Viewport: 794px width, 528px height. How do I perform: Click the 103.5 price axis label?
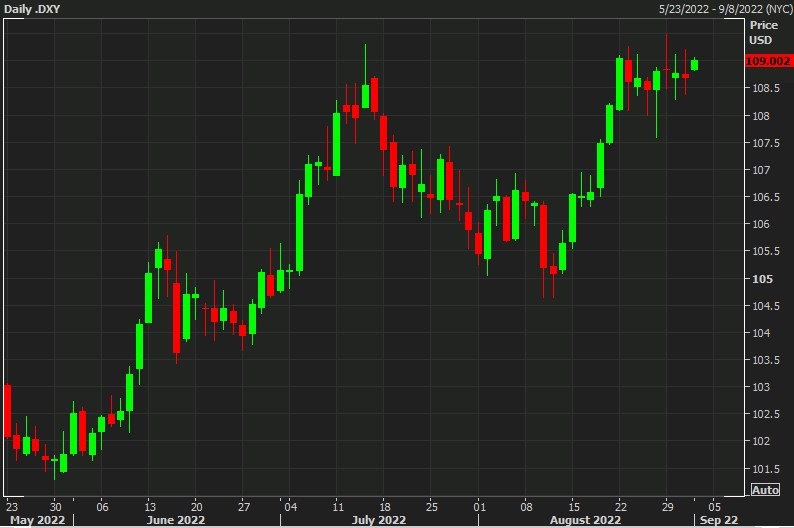click(x=765, y=360)
